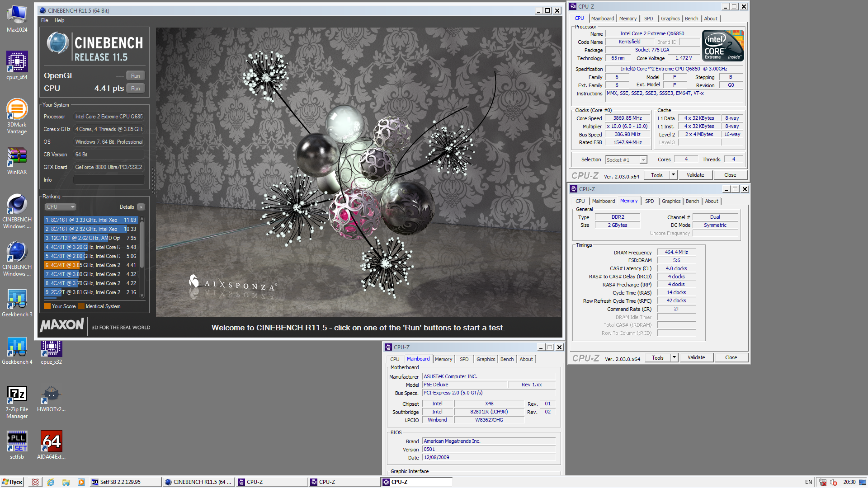Click the orange Your Score legend swatch

coord(47,306)
